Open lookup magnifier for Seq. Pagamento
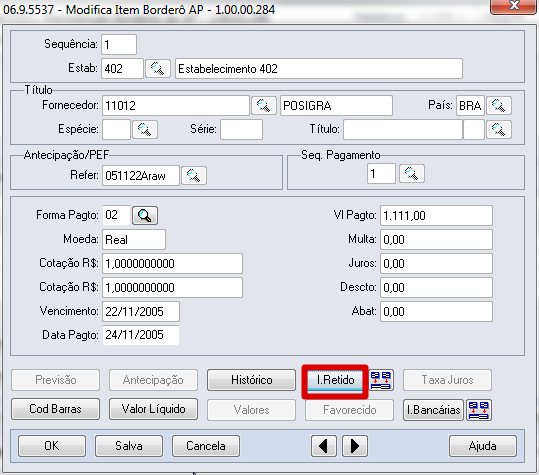This screenshot has width=539, height=475. pos(412,174)
